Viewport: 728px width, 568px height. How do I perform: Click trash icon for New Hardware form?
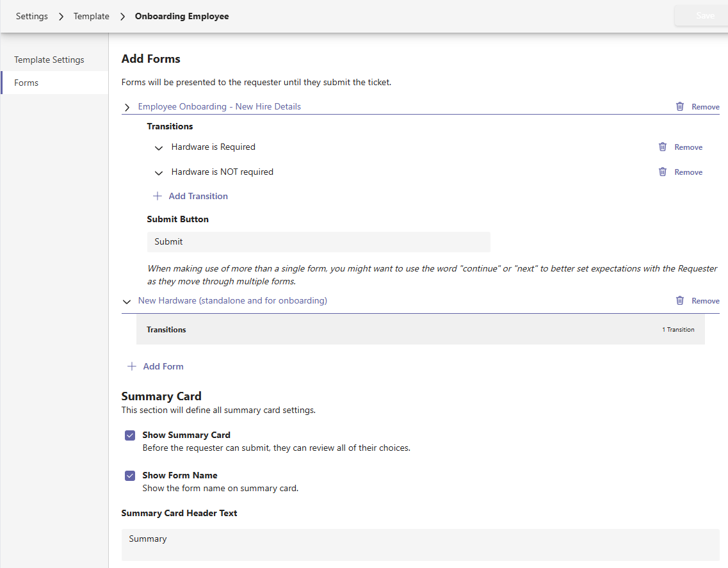click(x=680, y=301)
